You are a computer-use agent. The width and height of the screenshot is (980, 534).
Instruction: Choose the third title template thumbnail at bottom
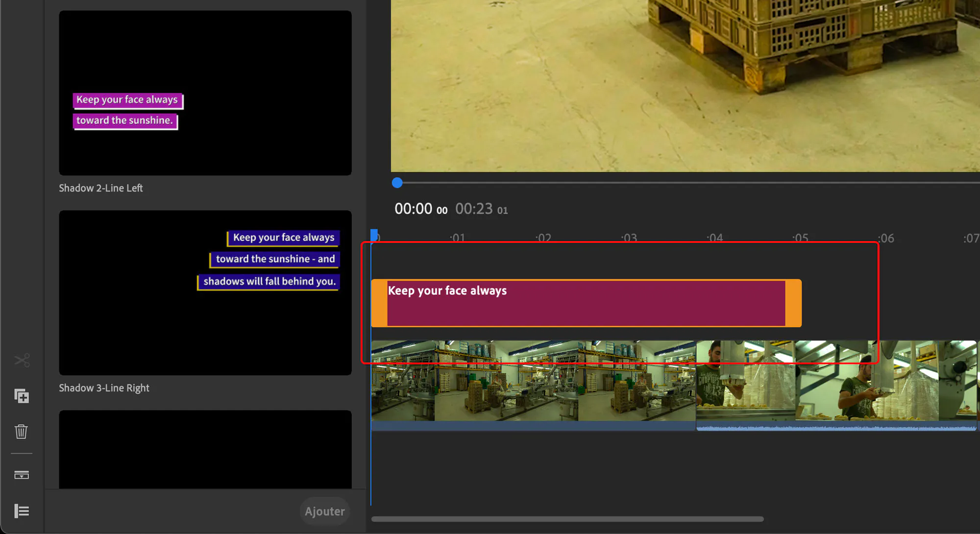pyautogui.click(x=205, y=449)
